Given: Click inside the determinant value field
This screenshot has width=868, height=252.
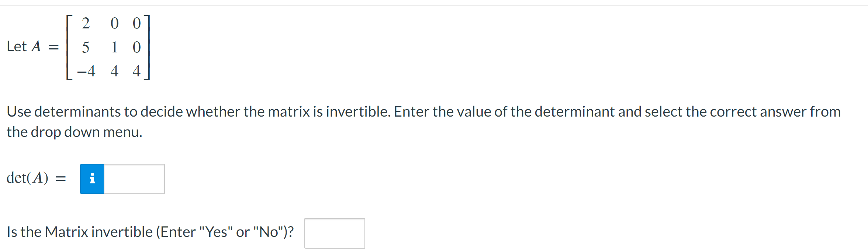Looking at the screenshot, I should pyautogui.click(x=134, y=179).
